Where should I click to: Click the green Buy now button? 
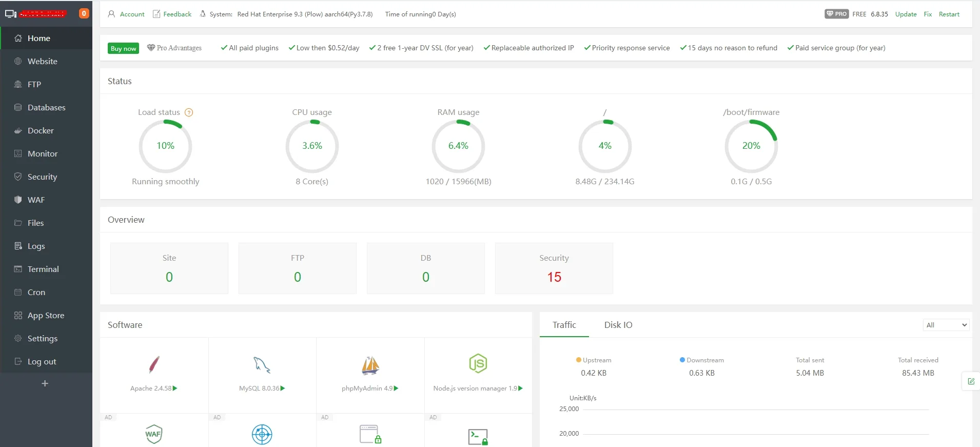(124, 48)
